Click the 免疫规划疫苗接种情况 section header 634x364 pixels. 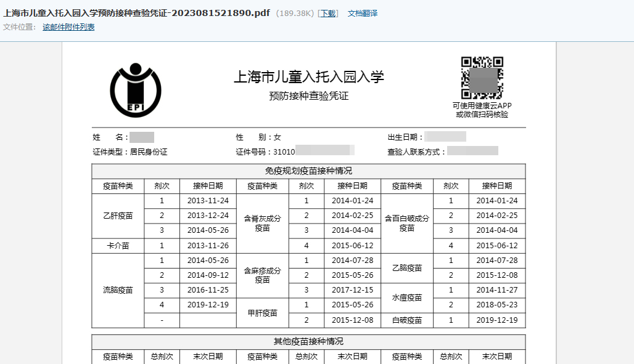click(x=308, y=171)
